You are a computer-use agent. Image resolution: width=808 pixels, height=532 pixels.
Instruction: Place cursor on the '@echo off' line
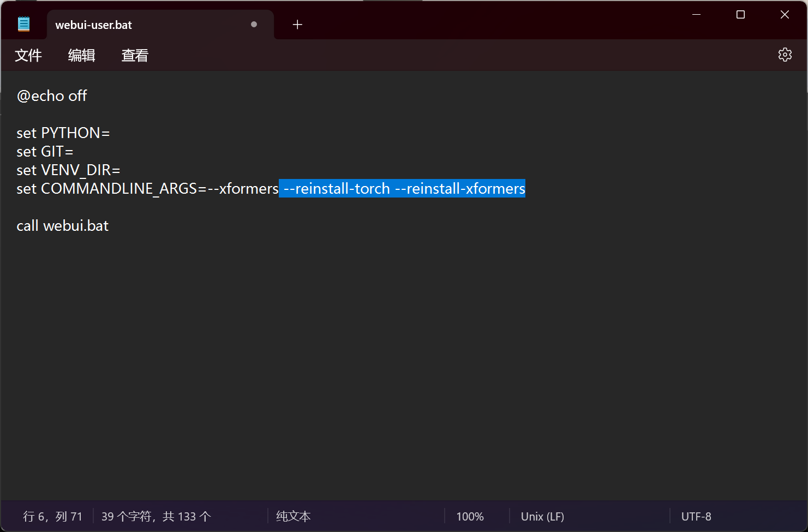click(52, 96)
